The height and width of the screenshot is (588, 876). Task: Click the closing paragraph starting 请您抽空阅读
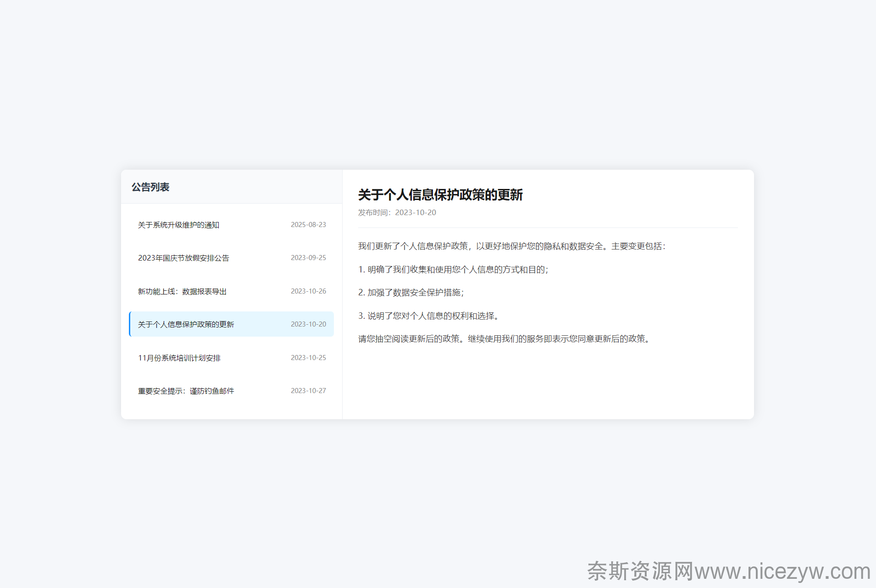click(x=505, y=339)
